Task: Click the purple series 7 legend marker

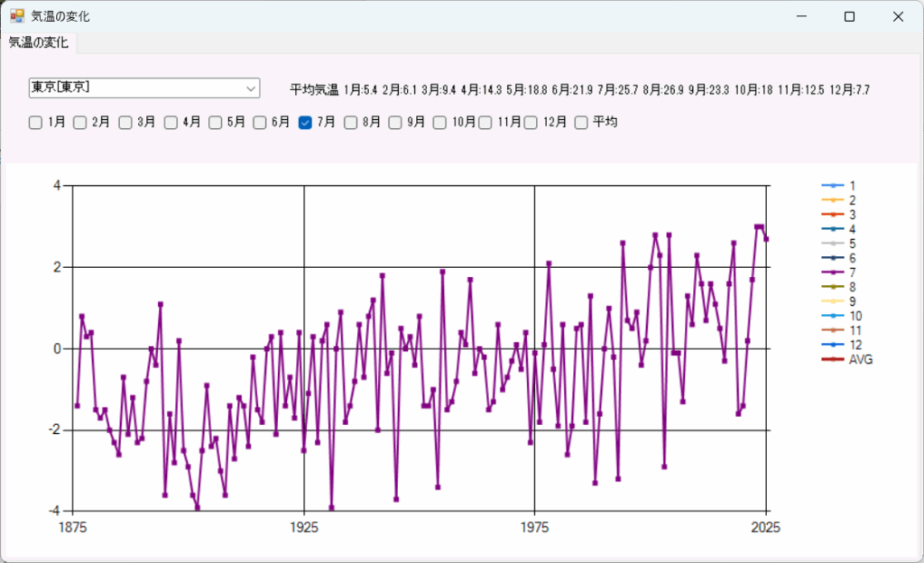Action: click(x=831, y=272)
